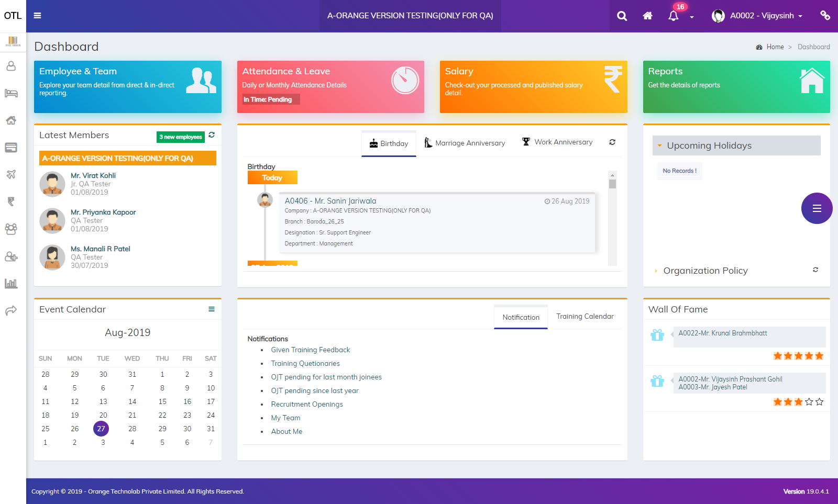Open the search icon in the top bar
Image resolution: width=838 pixels, height=504 pixels.
coord(621,16)
